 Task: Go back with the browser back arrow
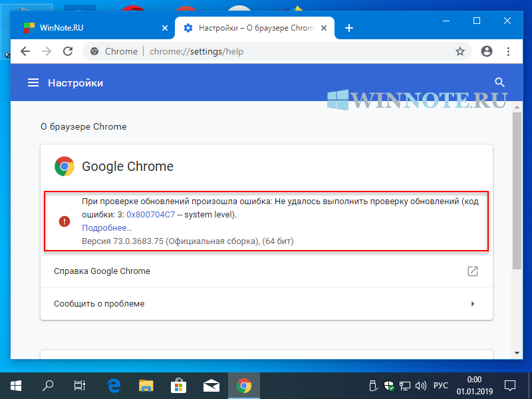tap(25, 52)
